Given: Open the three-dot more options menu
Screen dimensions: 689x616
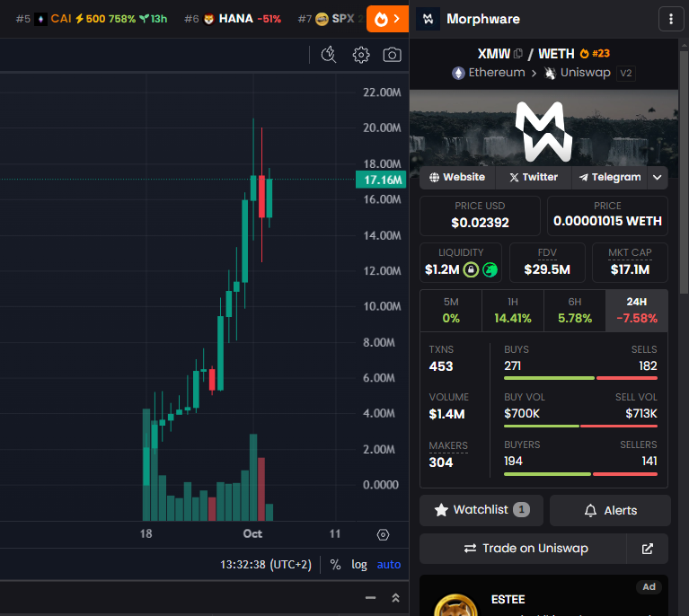Looking at the screenshot, I should point(671,19).
